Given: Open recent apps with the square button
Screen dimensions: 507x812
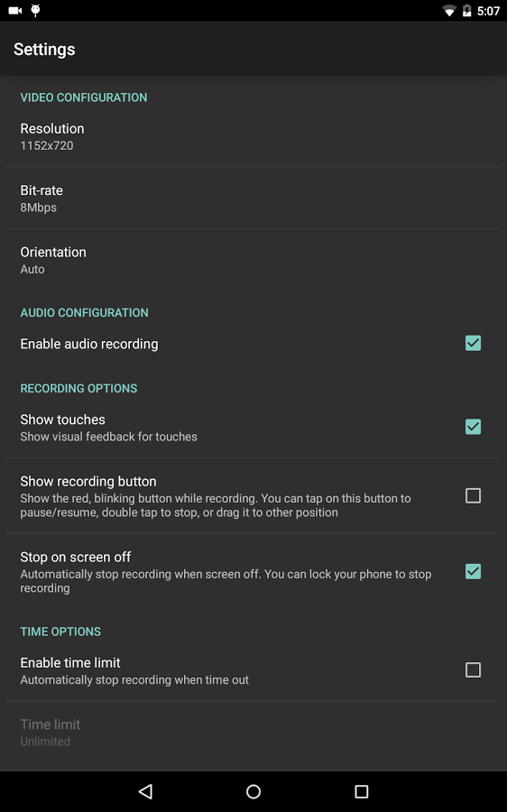Looking at the screenshot, I should click(362, 790).
